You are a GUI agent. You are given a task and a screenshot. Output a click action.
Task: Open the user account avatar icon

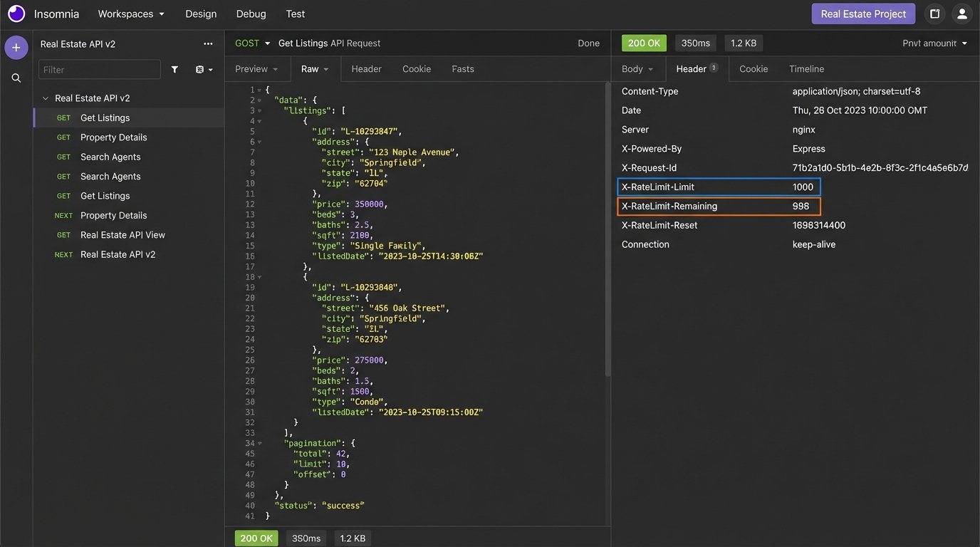pos(961,14)
